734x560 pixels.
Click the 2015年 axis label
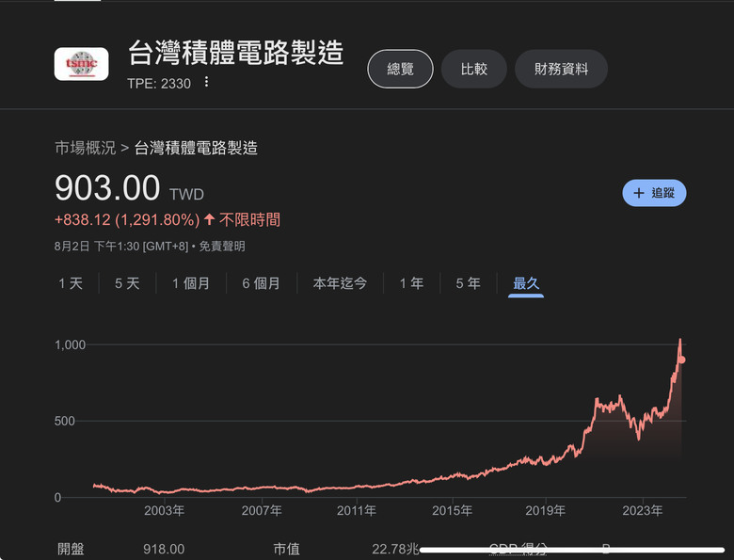[x=453, y=510]
